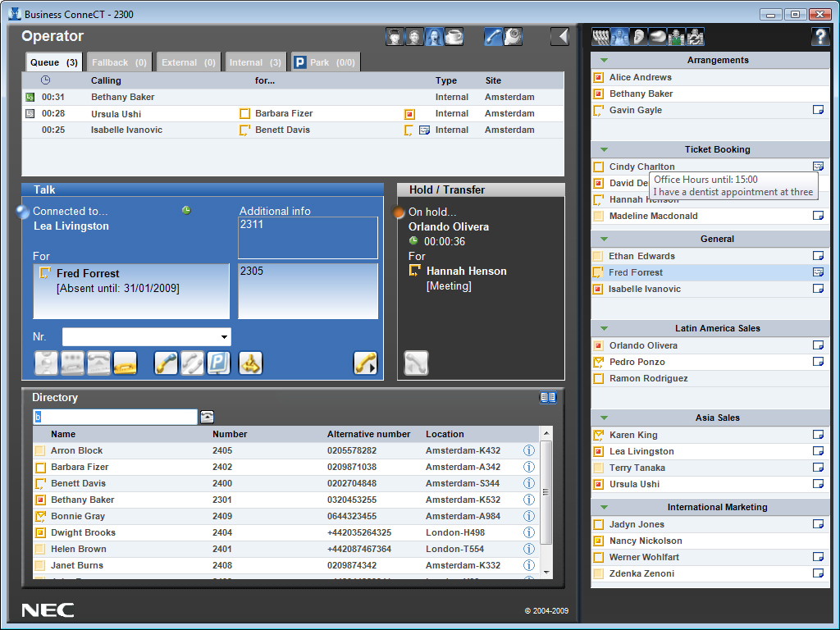Collapse the side panel with the left arrow
Image resolution: width=840 pixels, height=630 pixels.
(559, 36)
